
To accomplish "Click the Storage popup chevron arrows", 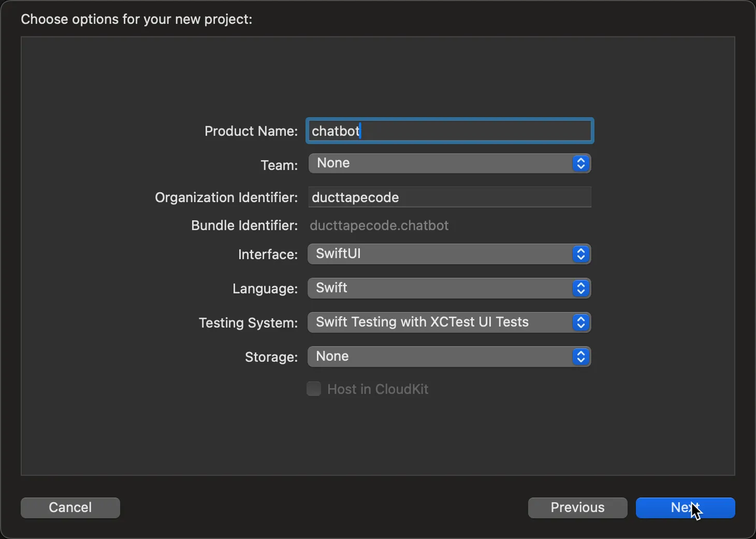I will [x=580, y=357].
